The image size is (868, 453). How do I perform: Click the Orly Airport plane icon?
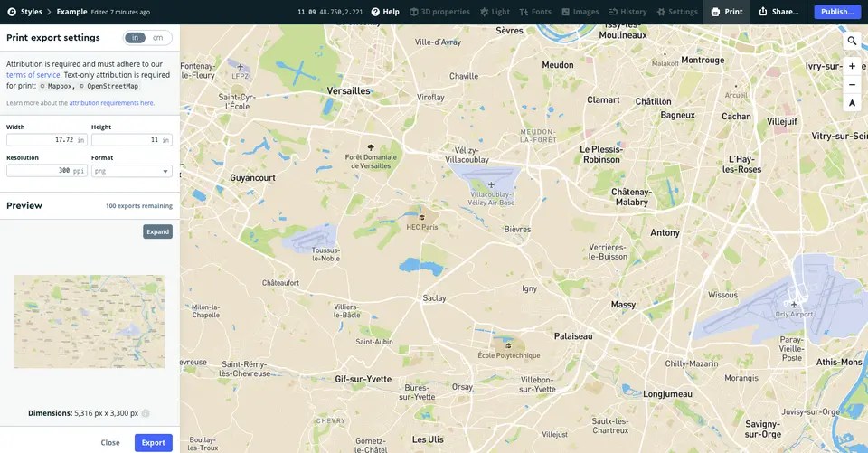pos(794,304)
